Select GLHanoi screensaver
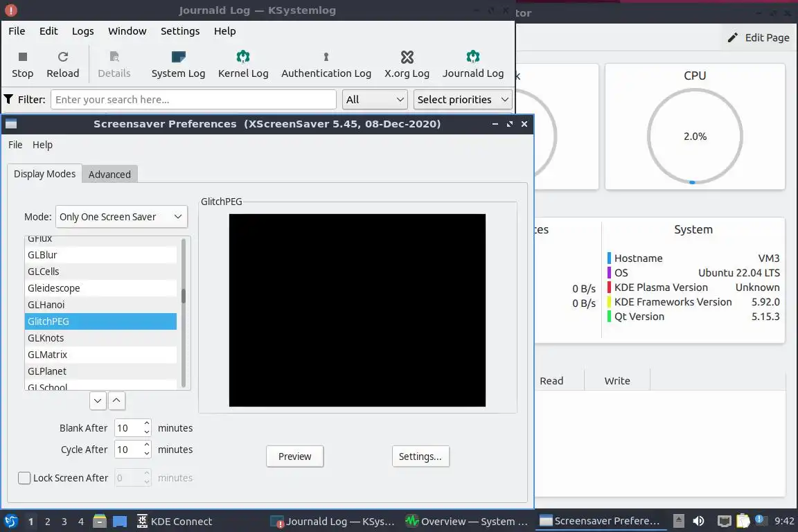The width and height of the screenshot is (798, 532). click(x=100, y=304)
